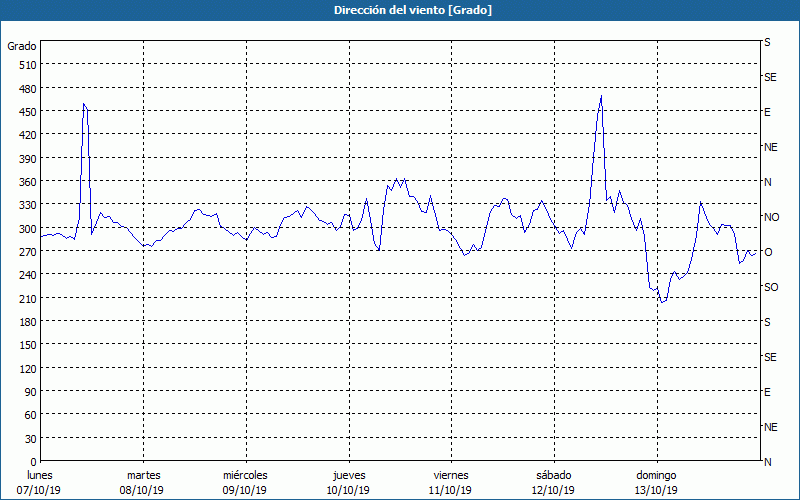
Task: Click the 'martes' day label
Action: click(143, 475)
